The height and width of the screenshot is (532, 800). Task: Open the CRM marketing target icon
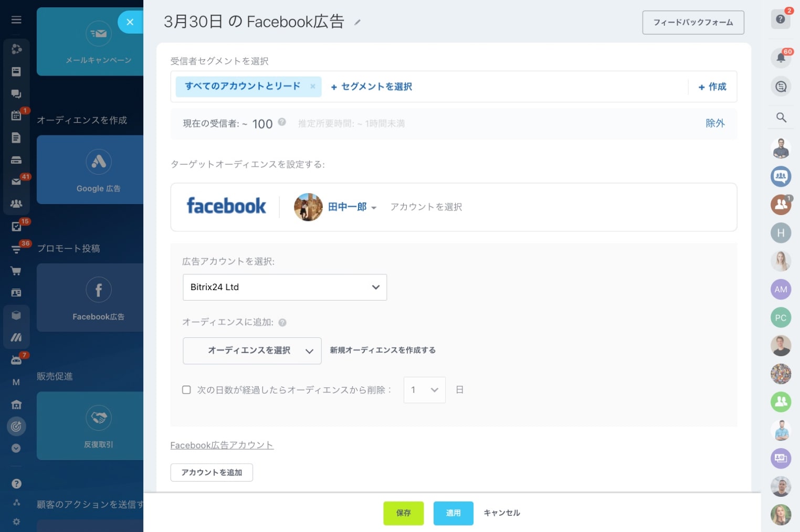point(16,427)
